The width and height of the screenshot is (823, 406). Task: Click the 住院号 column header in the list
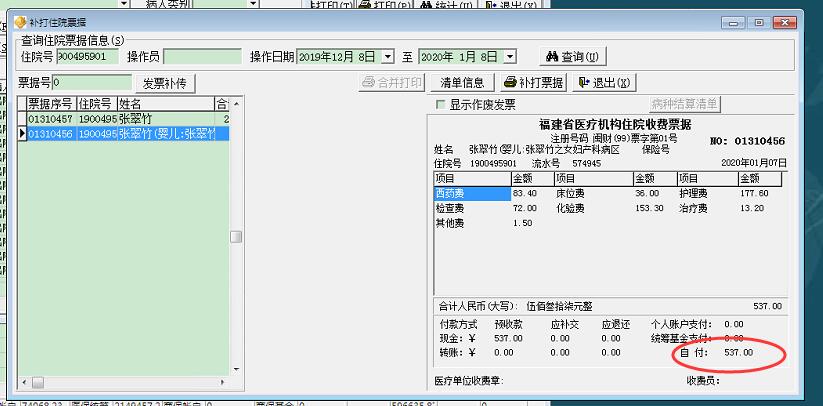point(97,104)
